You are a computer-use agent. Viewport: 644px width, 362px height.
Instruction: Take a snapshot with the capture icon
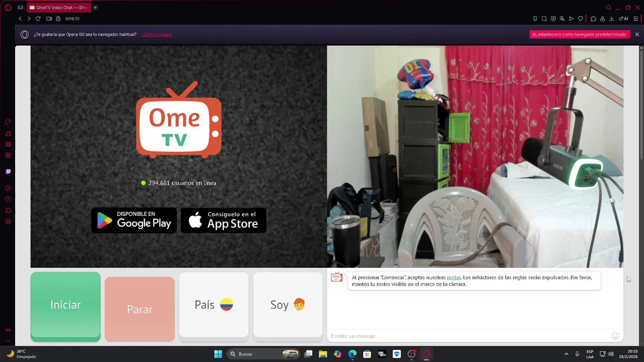544,19
